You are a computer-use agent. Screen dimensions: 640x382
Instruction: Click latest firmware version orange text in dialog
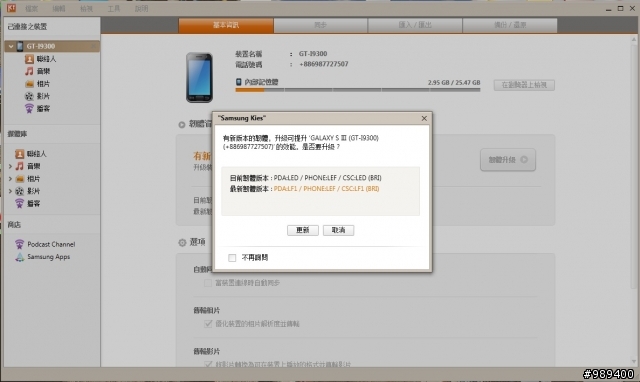(326, 189)
